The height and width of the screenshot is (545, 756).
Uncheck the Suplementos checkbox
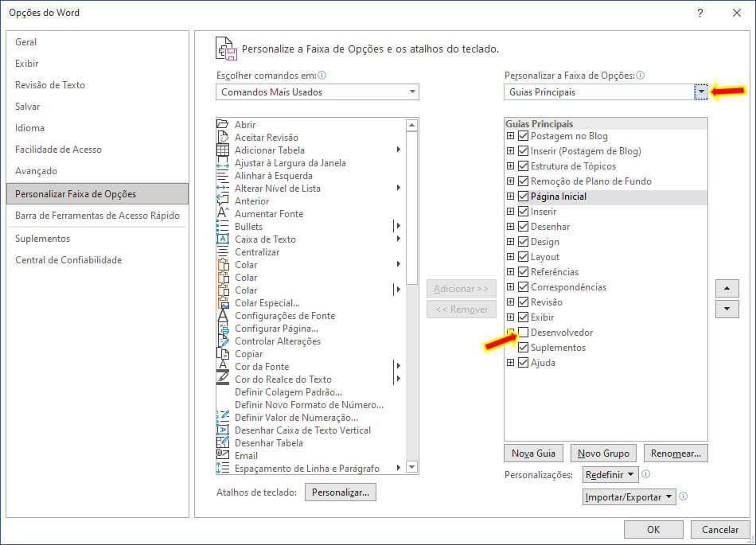coord(523,348)
